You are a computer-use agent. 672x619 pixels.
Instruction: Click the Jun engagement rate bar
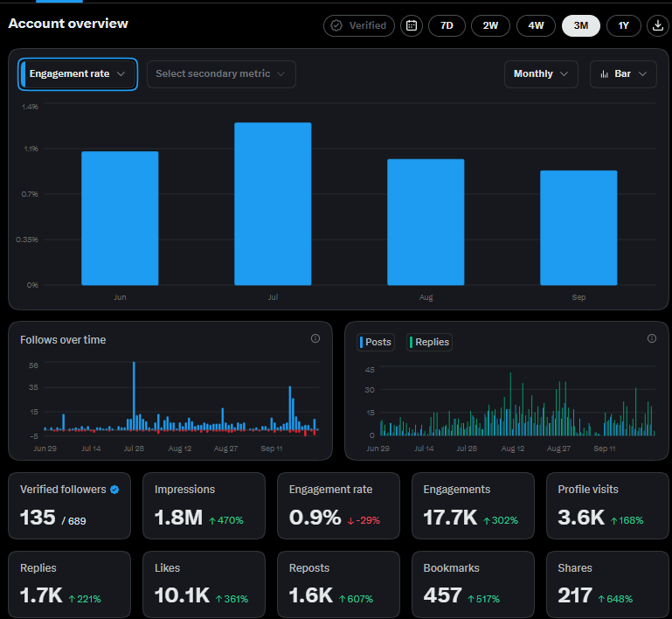click(120, 219)
